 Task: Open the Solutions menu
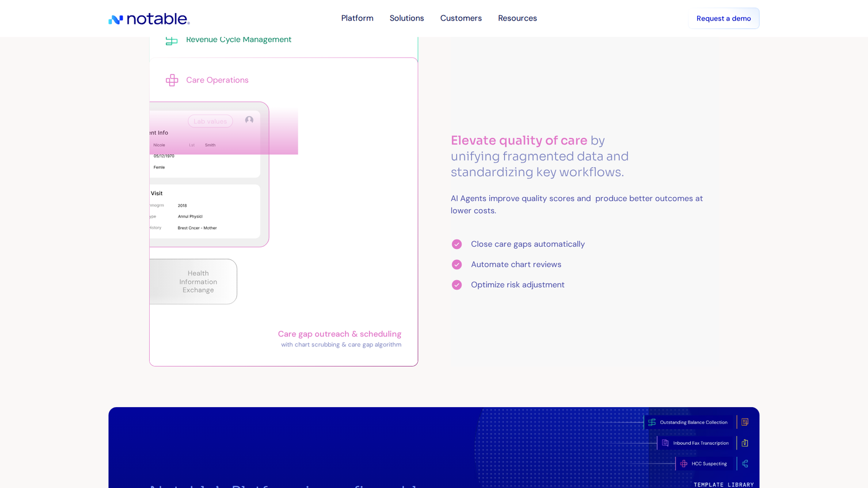click(x=407, y=18)
